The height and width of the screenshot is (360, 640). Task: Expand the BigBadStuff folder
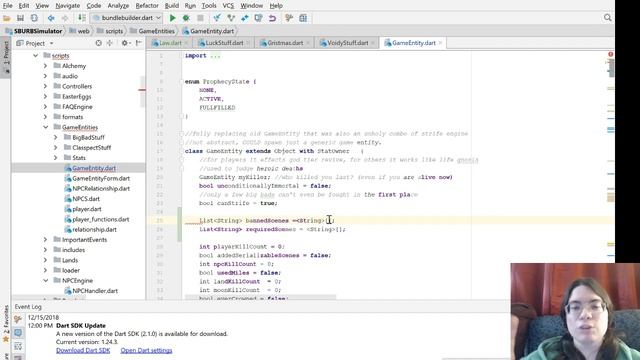click(x=56, y=138)
